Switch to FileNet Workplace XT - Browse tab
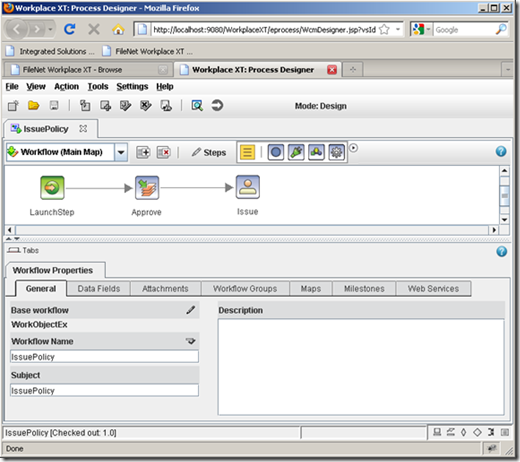This screenshot has height=462, width=520. (x=88, y=70)
